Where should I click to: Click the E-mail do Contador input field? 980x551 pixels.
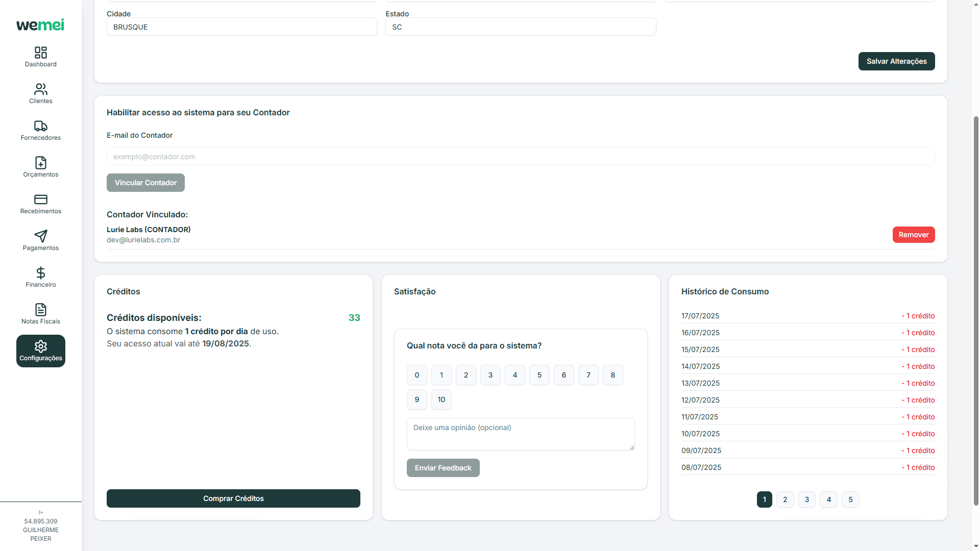coord(520,156)
